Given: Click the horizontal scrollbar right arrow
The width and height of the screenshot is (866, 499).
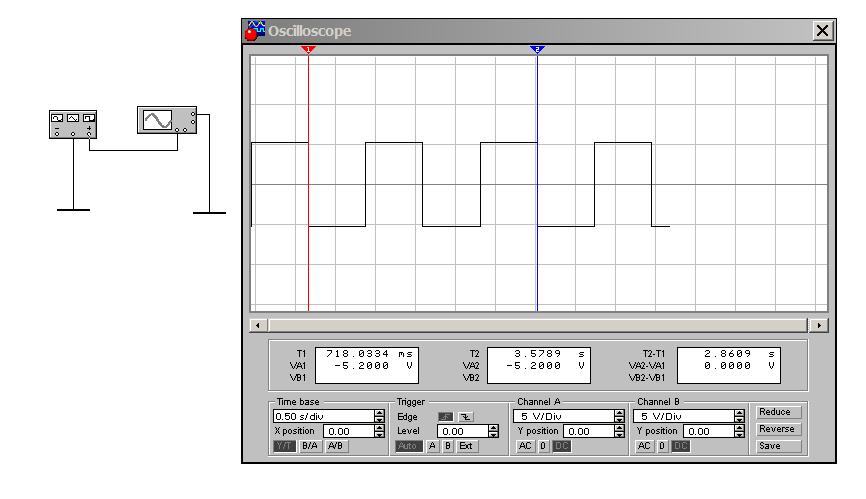Looking at the screenshot, I should (x=821, y=325).
